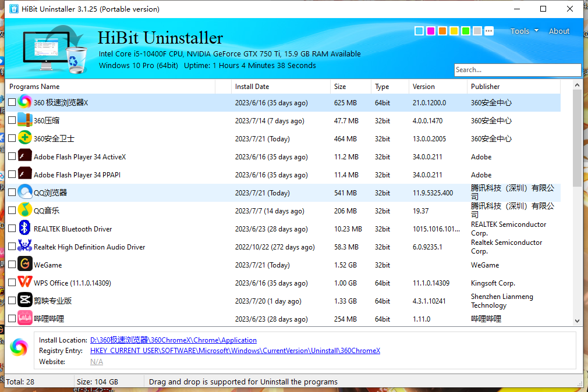The image size is (588, 392).
Task: Click the Realtek High Definition Audio icon
Action: click(x=25, y=246)
